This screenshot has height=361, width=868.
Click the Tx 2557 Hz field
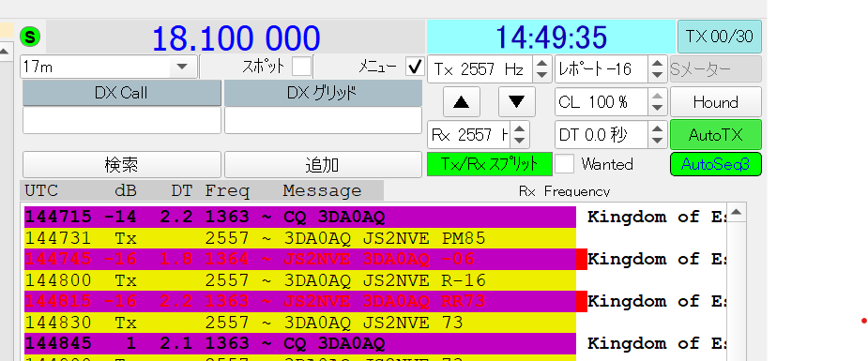click(x=480, y=69)
